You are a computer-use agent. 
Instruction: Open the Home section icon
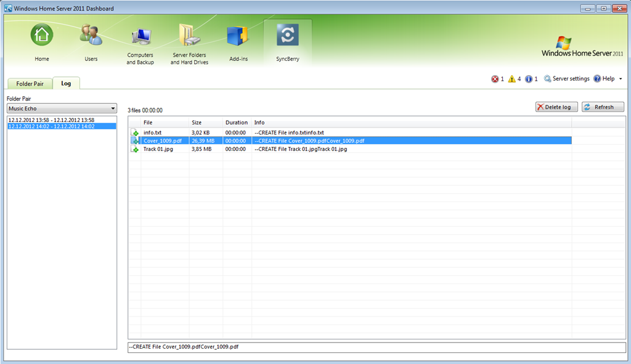click(42, 36)
